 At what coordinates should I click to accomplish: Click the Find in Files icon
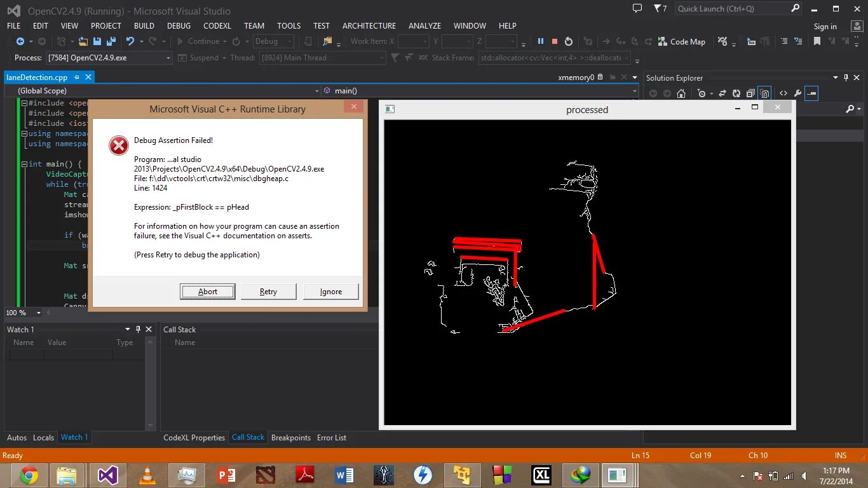coord(327,41)
